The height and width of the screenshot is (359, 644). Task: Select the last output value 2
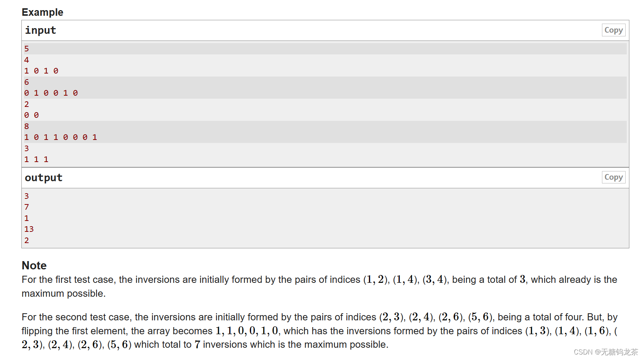[26, 240]
